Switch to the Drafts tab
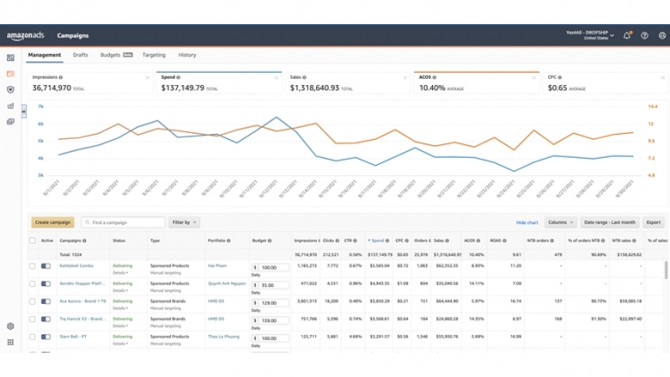Screen dimensions: 670x377 (80, 55)
